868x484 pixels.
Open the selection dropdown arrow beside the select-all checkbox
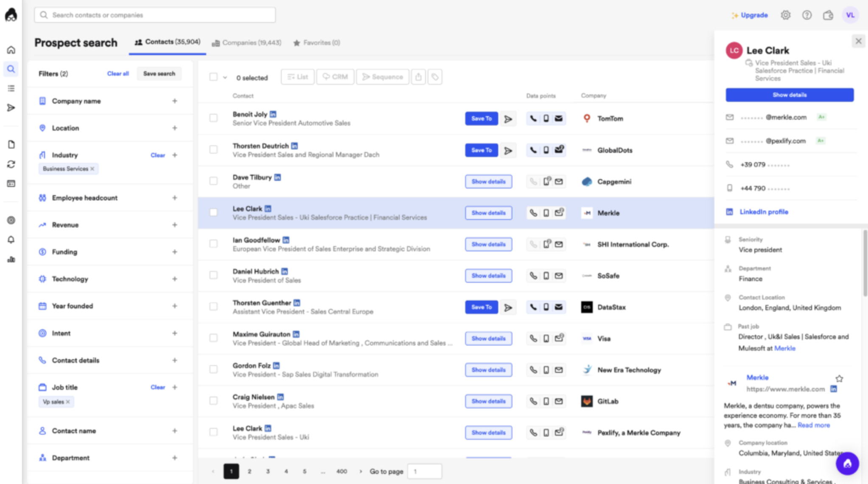225,77
